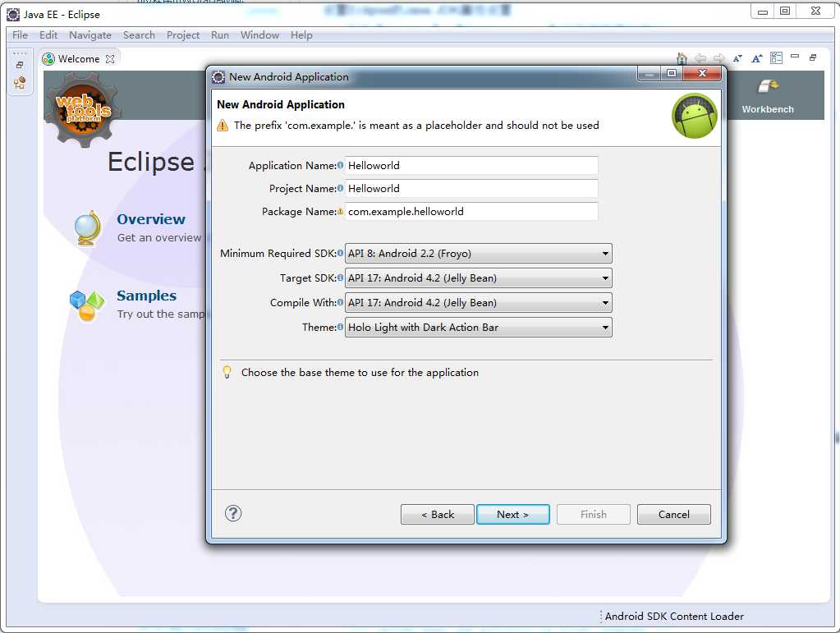Click the Eclipse main window restore button
Image resolution: width=840 pixels, height=633 pixels.
point(785,11)
